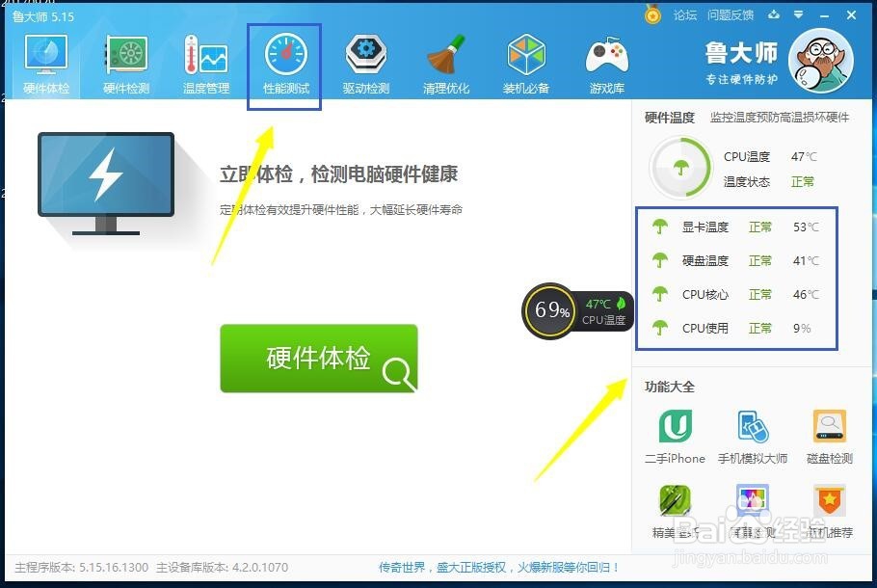Click the 硬件温度 section heading
Image resolution: width=877 pixels, height=588 pixels.
click(670, 118)
